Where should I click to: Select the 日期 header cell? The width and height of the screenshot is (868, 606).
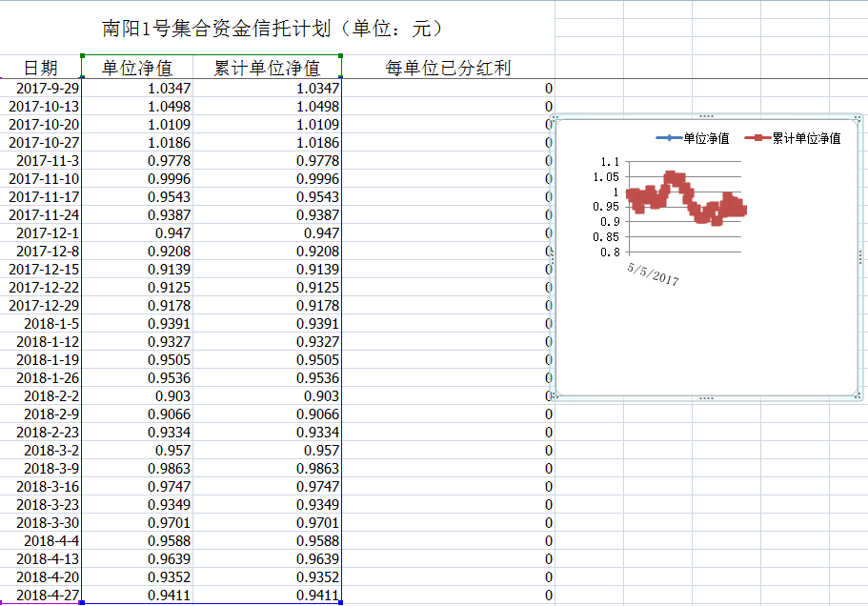click(x=40, y=68)
